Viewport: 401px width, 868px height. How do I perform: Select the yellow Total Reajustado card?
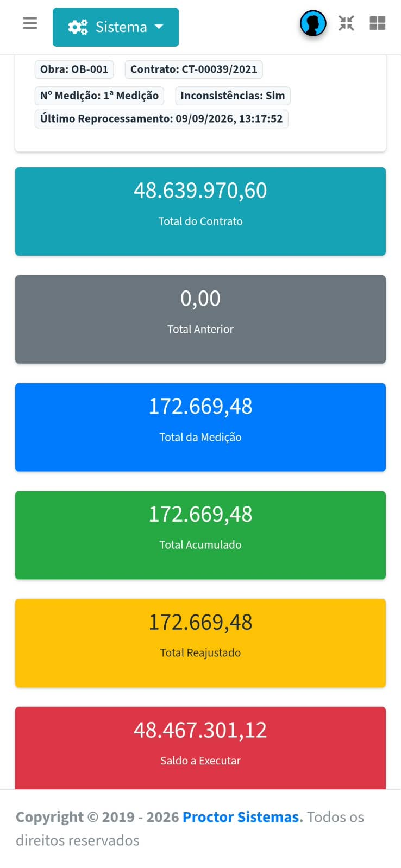[x=200, y=643]
